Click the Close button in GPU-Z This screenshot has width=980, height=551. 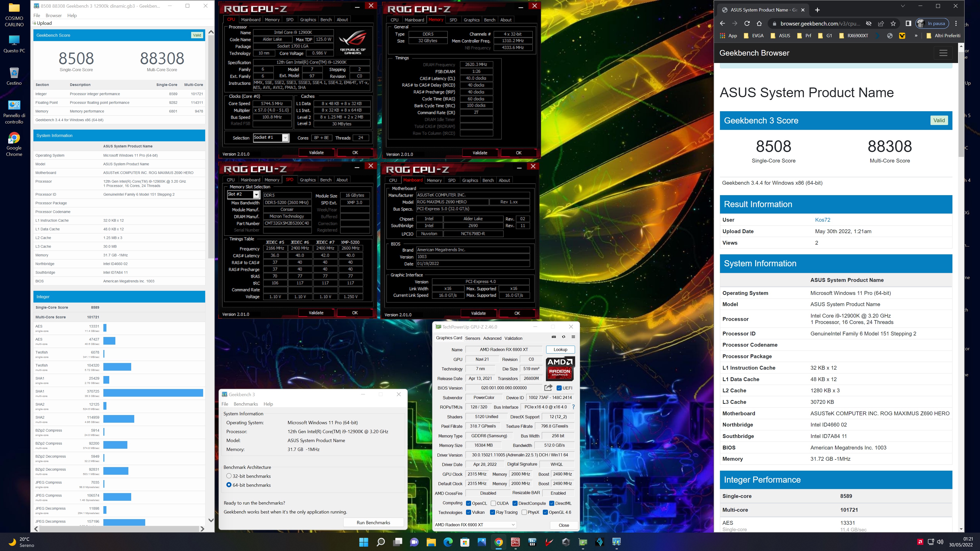coord(563,525)
